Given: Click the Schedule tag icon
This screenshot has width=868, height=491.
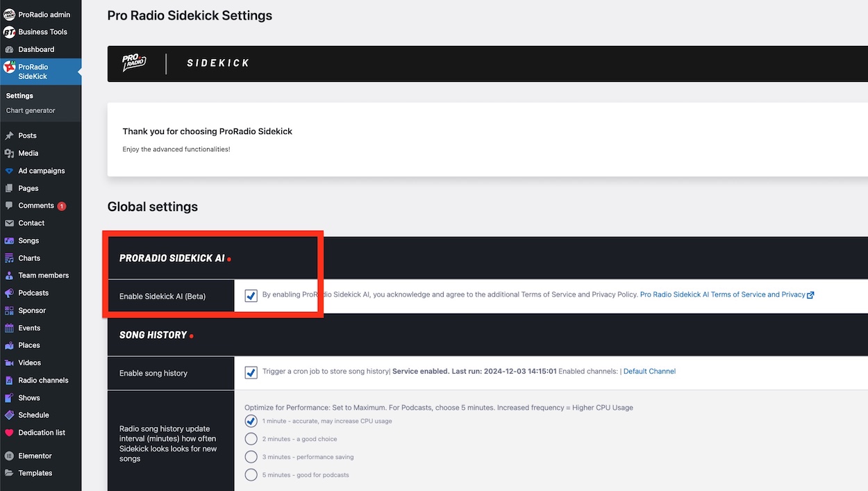Looking at the screenshot, I should coord(9,415).
